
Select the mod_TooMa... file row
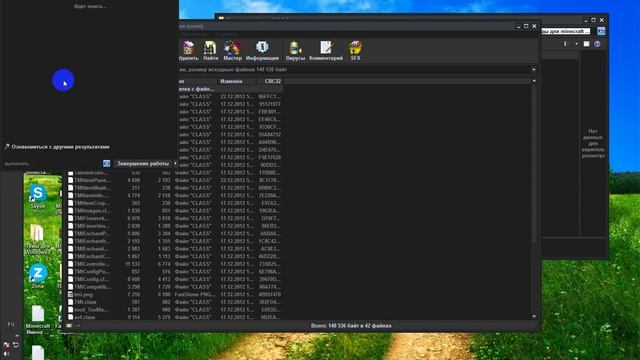175,310
